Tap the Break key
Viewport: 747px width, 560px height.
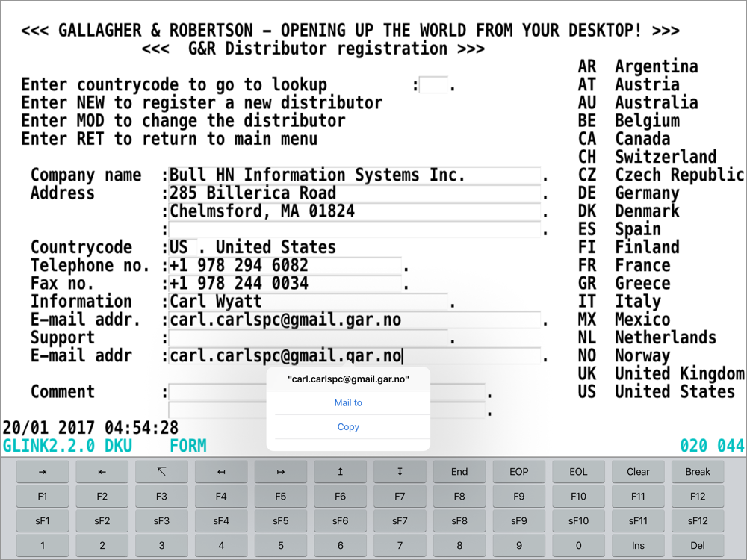point(698,471)
